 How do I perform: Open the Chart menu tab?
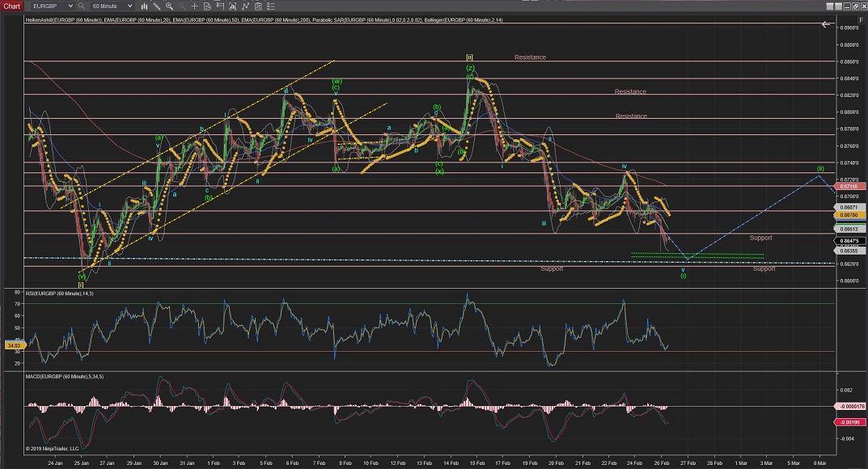(11, 6)
